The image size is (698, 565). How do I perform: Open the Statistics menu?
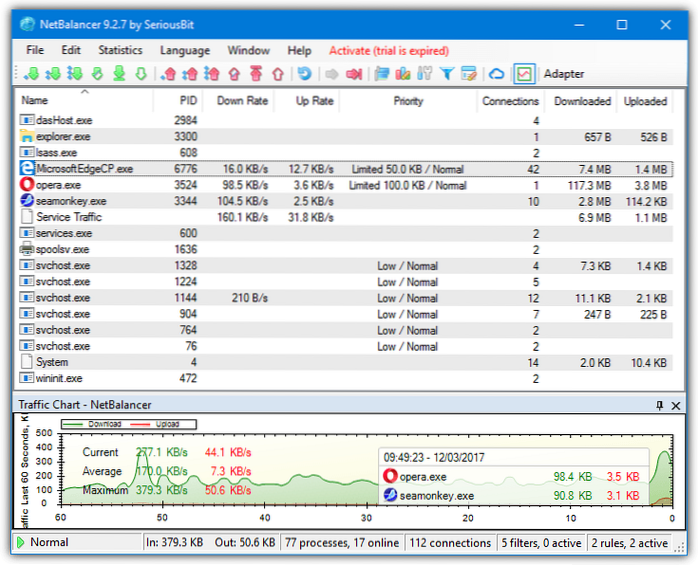120,50
